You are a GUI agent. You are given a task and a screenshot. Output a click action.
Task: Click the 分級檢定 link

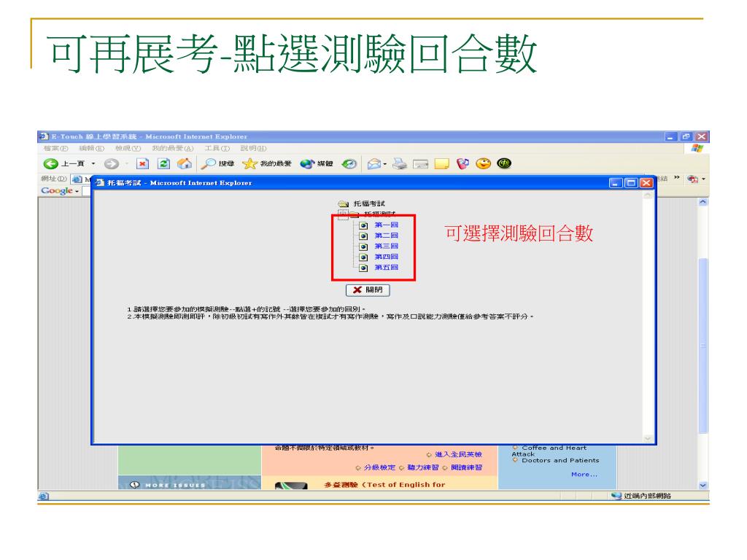(379, 467)
